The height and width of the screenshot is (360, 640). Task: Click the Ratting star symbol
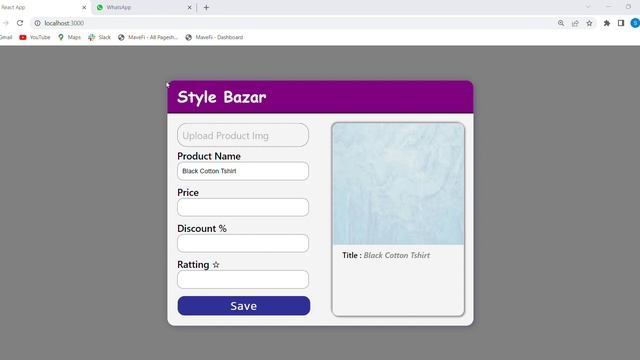(216, 265)
